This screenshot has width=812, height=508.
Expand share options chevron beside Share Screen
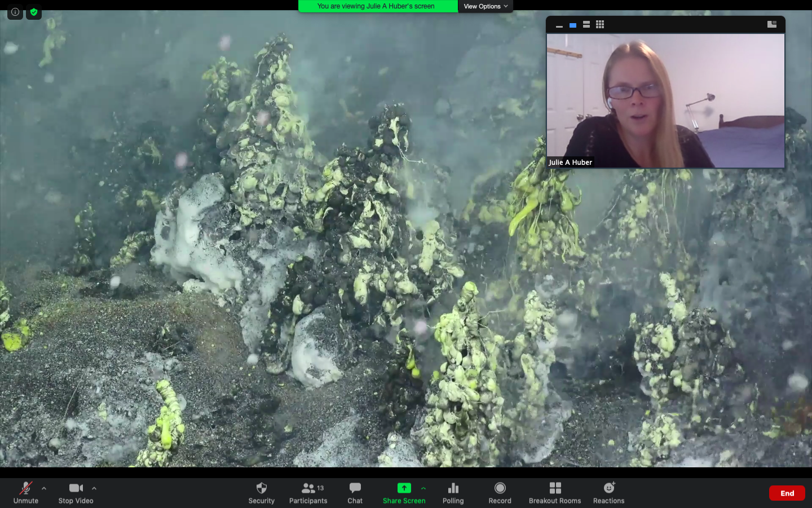(423, 488)
